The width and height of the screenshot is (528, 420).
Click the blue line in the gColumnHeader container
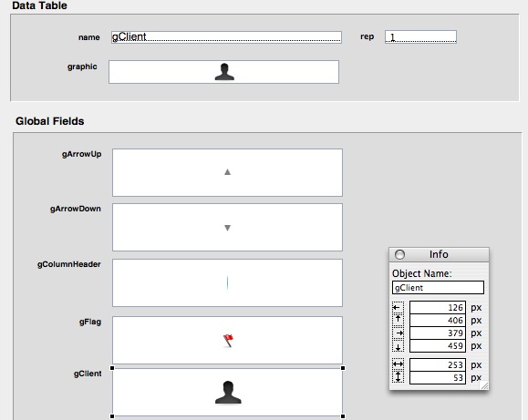coord(227,282)
